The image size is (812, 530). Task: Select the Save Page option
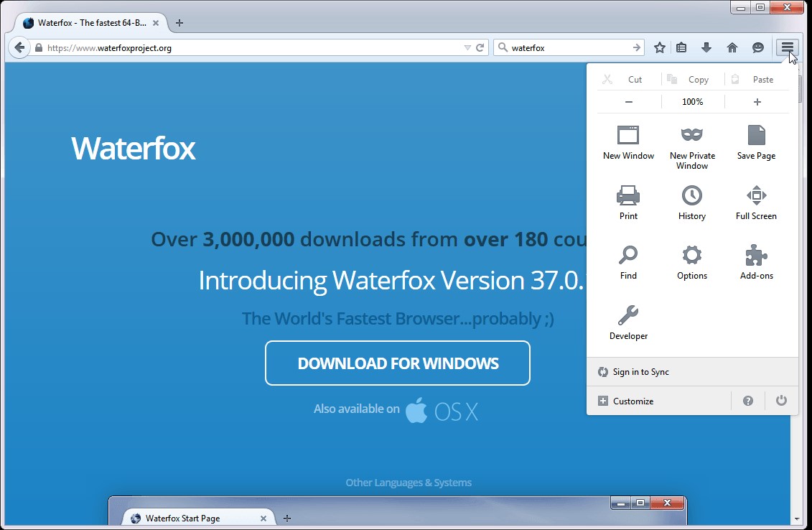755,142
